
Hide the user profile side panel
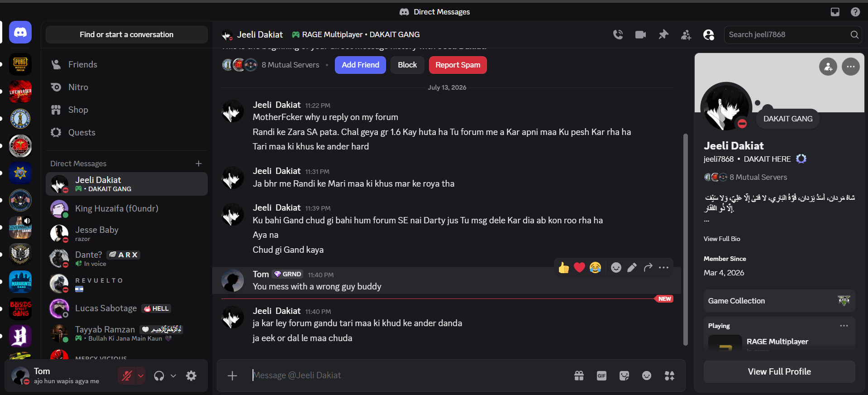(709, 34)
